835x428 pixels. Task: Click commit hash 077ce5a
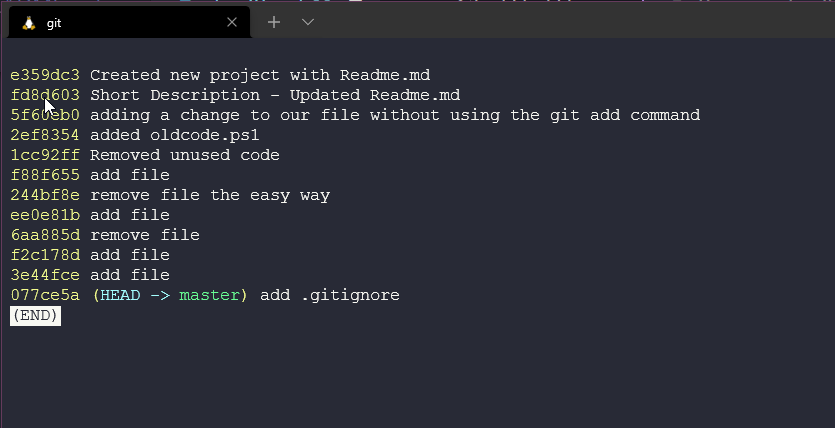pos(45,295)
